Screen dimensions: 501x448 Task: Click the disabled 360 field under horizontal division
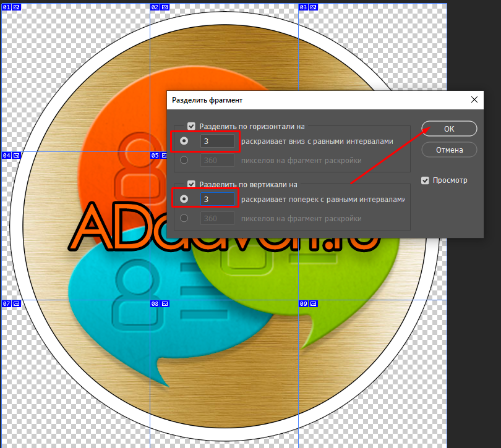point(217,160)
